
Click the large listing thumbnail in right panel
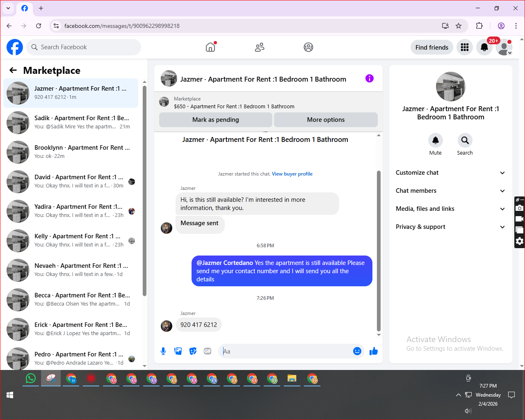click(451, 87)
